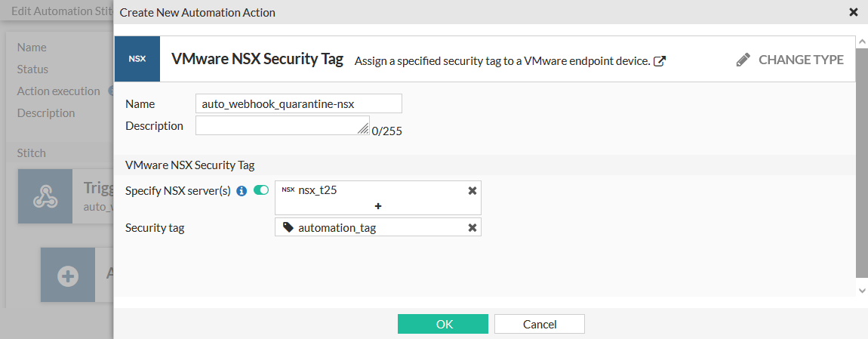The height and width of the screenshot is (339, 868).
Task: Remove the automation_tag security tag
Action: 472,227
